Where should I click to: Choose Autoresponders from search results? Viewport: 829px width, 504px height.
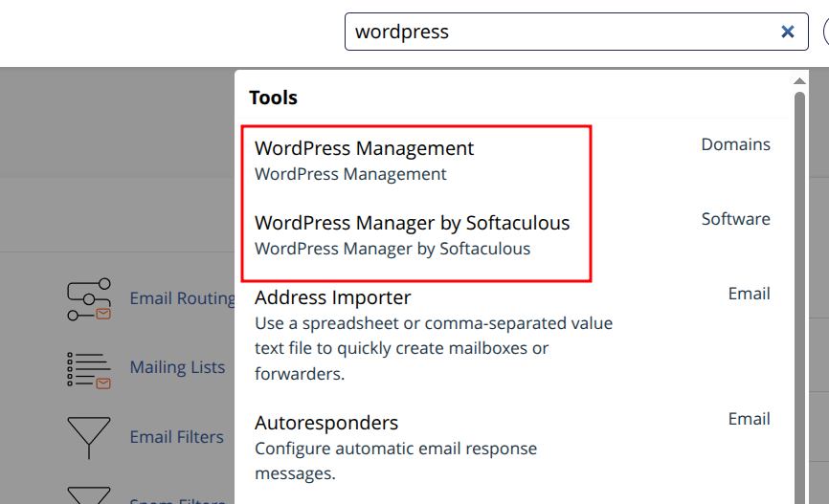coord(325,423)
